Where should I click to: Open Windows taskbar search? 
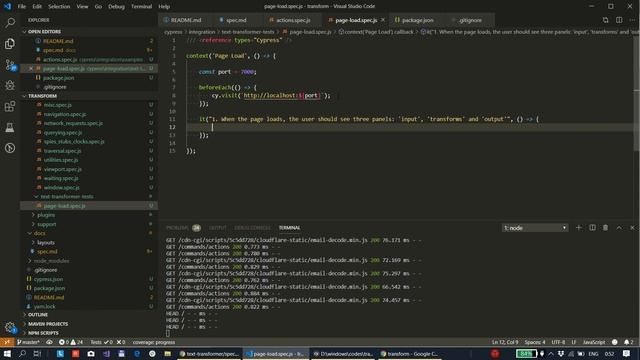pos(22,353)
